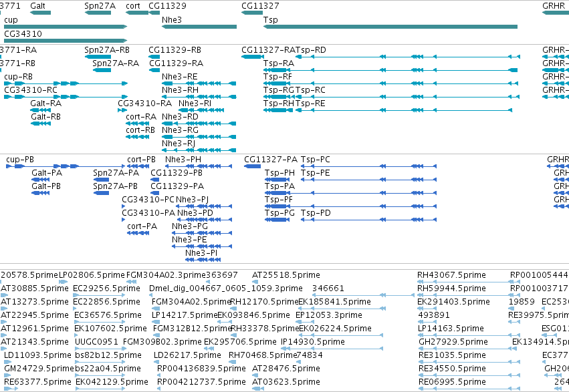Click the Galt-RA transcript label
The image size is (569, 392).
pyautogui.click(x=45, y=104)
